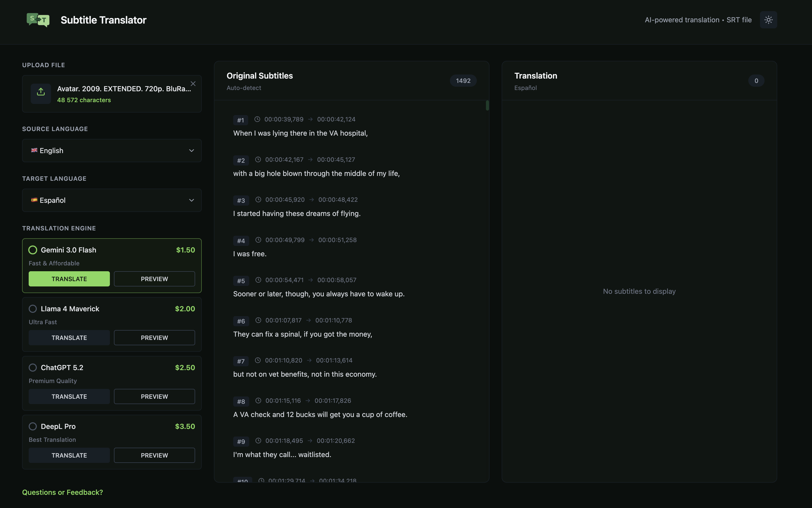Remove uploaded Avatar file with X
The height and width of the screenshot is (508, 812).
click(x=193, y=84)
